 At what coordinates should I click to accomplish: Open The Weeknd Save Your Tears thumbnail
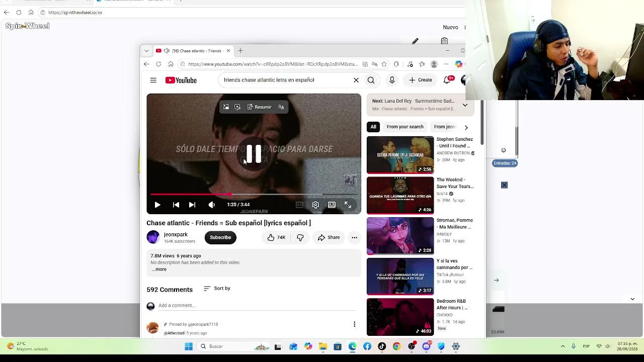tap(400, 196)
